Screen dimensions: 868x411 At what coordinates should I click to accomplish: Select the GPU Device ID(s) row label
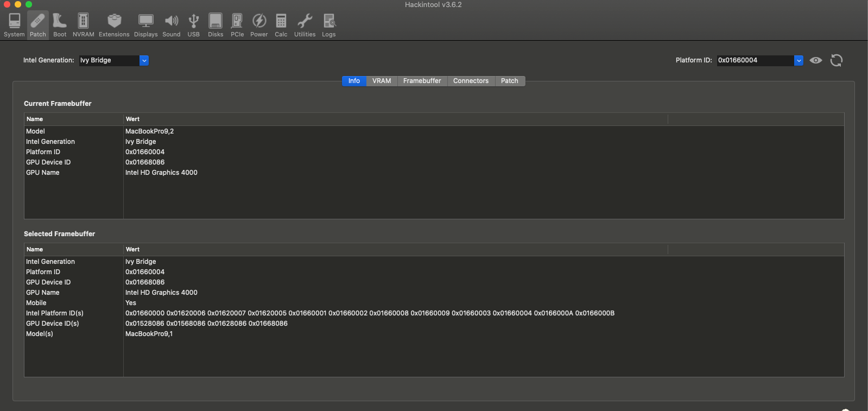click(x=53, y=324)
